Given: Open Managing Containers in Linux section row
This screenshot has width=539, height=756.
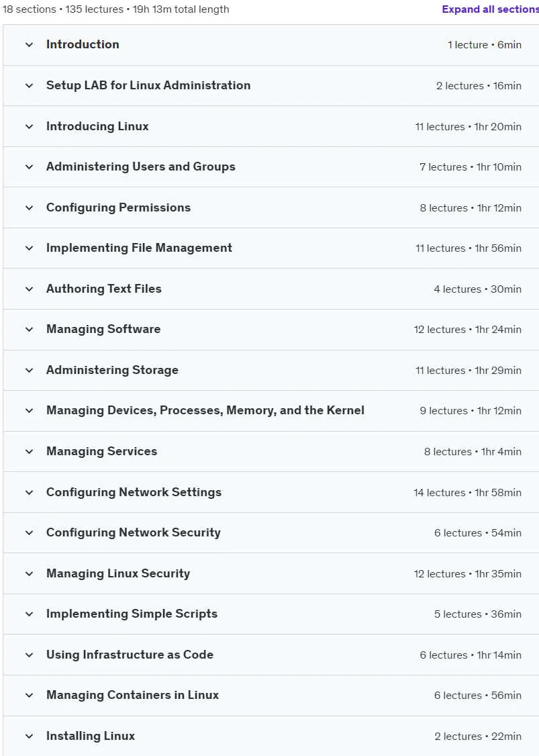Looking at the screenshot, I should click(x=271, y=696).
